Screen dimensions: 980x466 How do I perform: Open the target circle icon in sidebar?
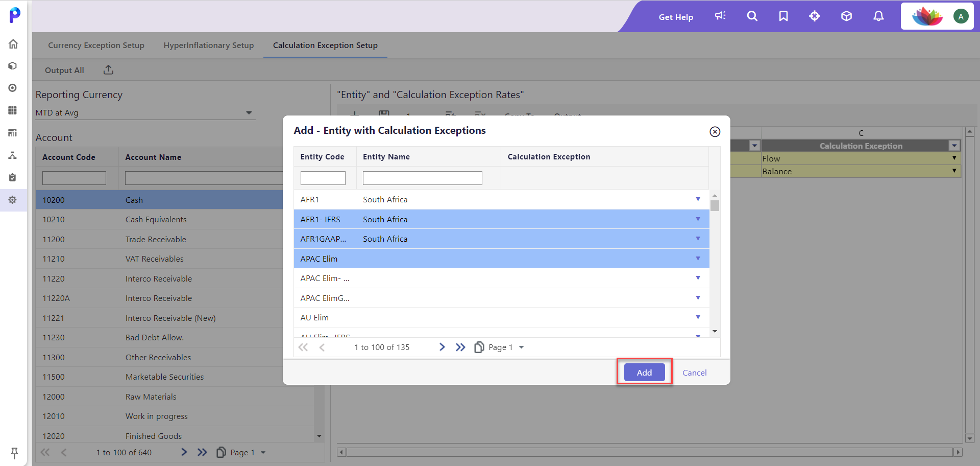13,88
